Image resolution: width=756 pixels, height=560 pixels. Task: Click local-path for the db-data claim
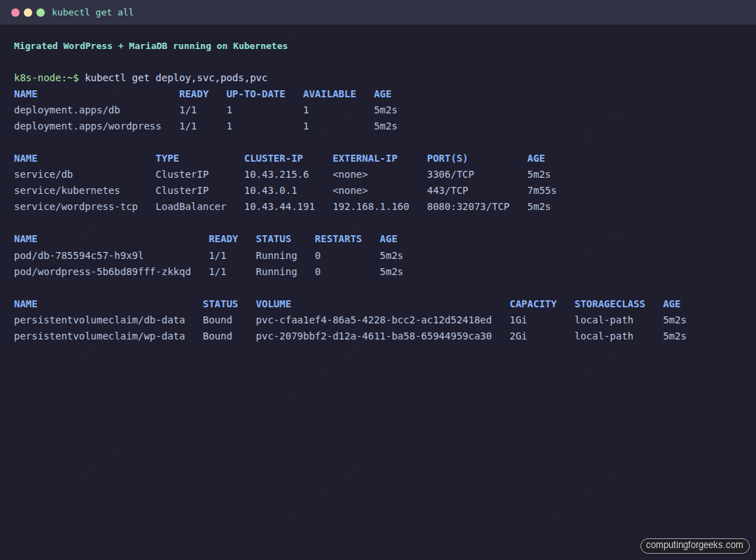pyautogui.click(x=603, y=320)
